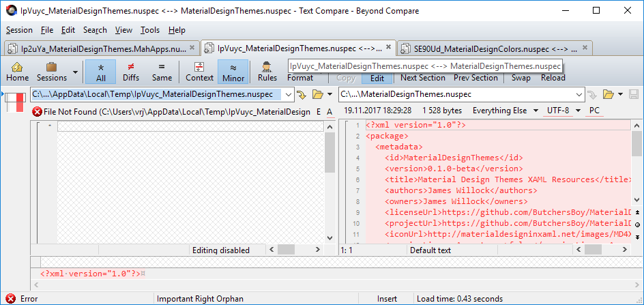
Task: Close the Ip2uYa MahApps tab
Action: [x=192, y=47]
